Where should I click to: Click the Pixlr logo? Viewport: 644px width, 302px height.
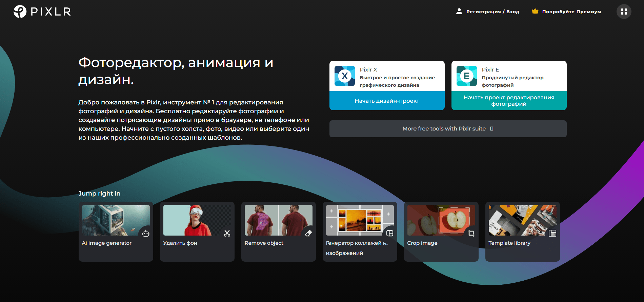pyautogui.click(x=42, y=12)
